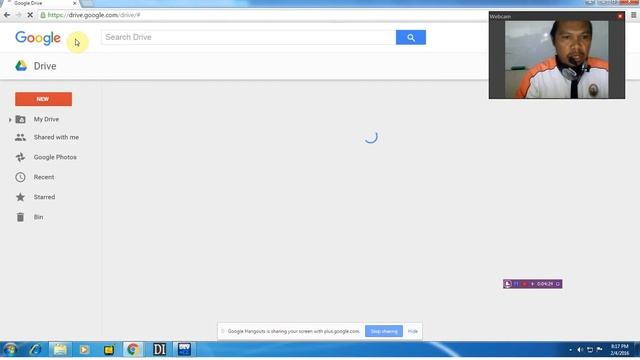Image resolution: width=640 pixels, height=360 pixels.
Task: Click the blue search magnifier button
Action: tap(411, 38)
